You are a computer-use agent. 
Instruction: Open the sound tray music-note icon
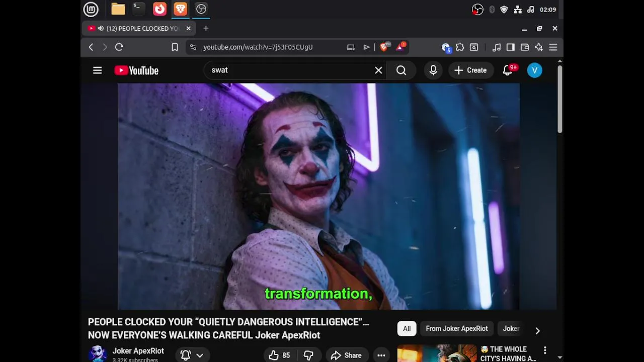click(530, 10)
